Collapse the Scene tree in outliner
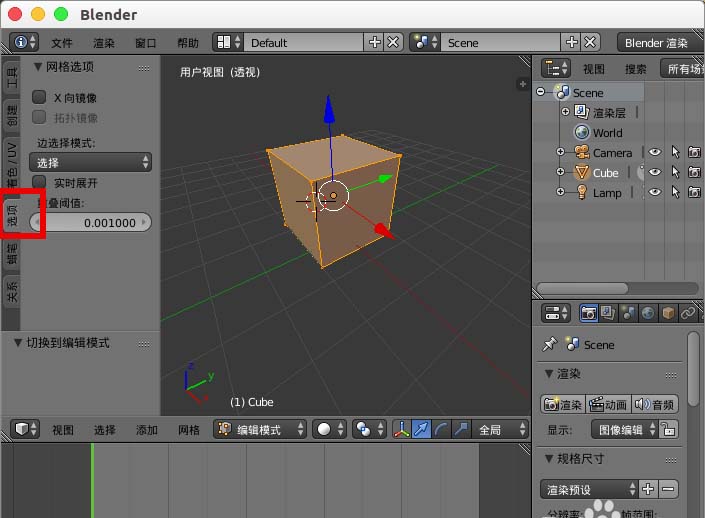The width and height of the screenshot is (705, 518). 541,92
